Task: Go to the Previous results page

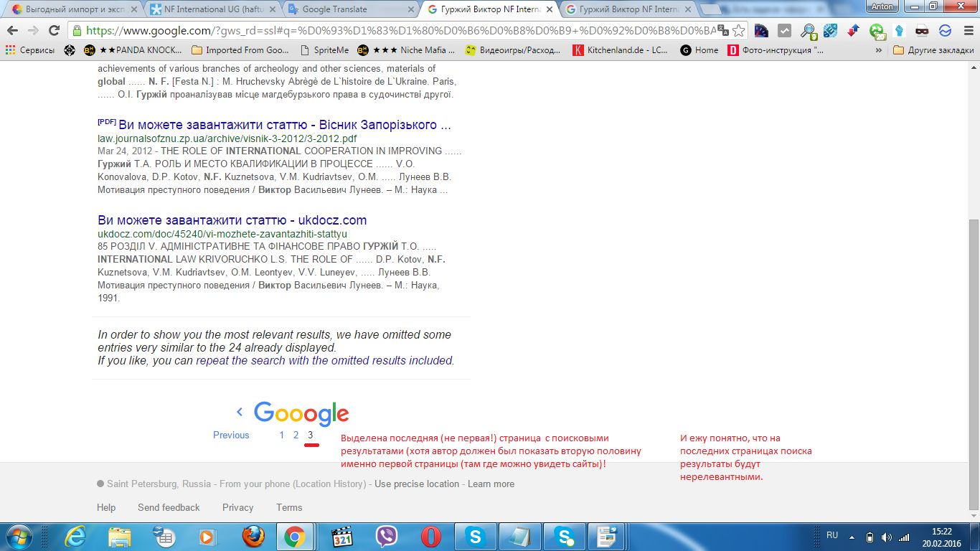Action: coord(231,435)
